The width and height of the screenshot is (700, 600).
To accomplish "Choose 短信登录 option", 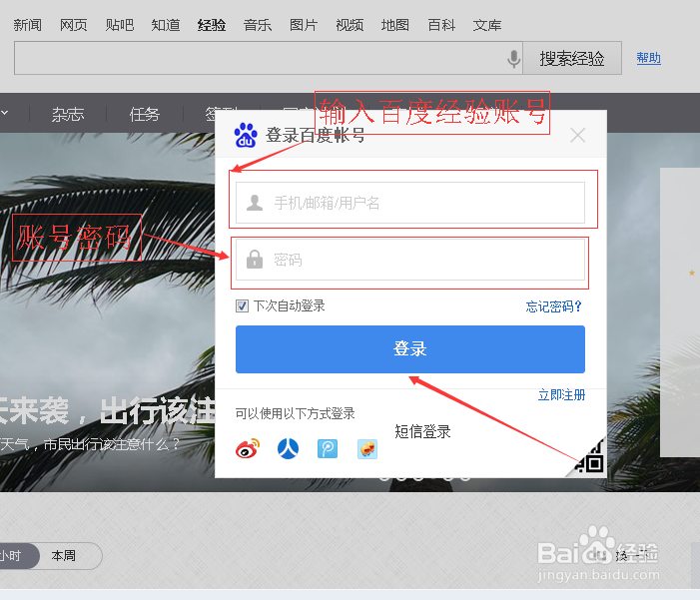I will [x=422, y=431].
